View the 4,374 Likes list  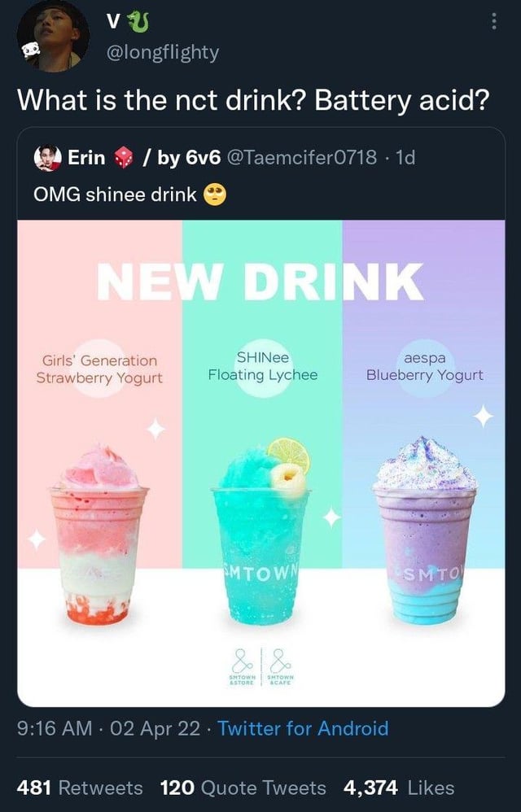tap(399, 788)
